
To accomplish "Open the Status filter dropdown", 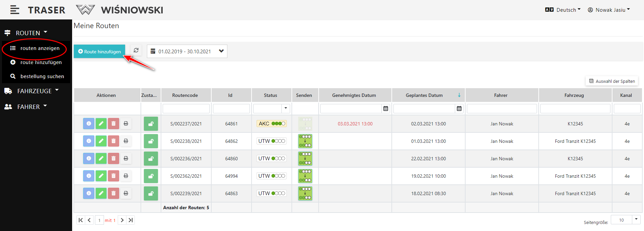I will pyautogui.click(x=285, y=108).
